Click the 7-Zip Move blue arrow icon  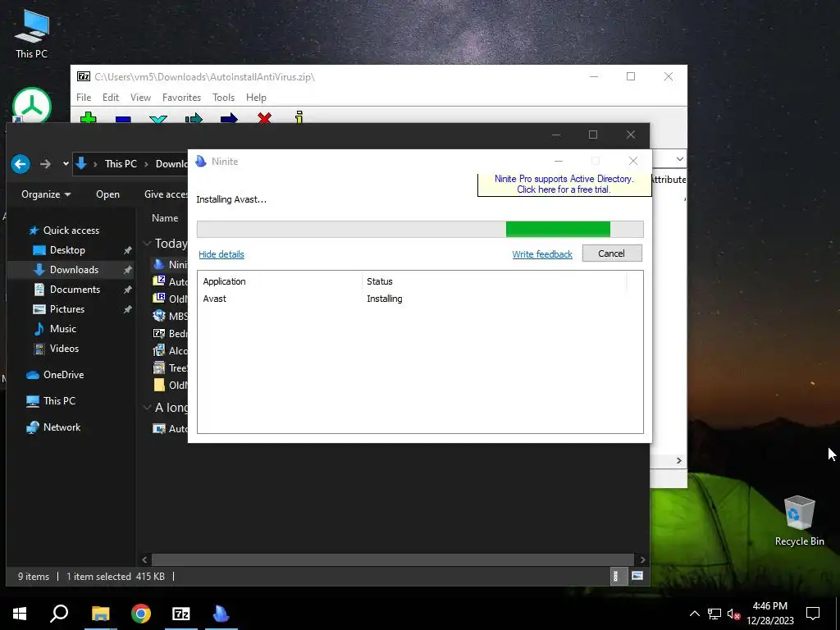(229, 118)
